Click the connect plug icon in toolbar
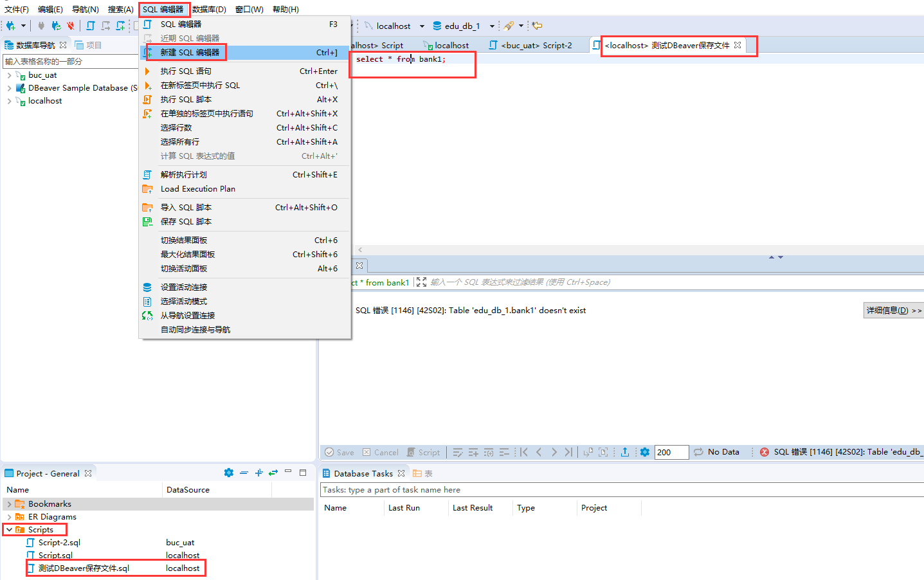 (x=41, y=26)
